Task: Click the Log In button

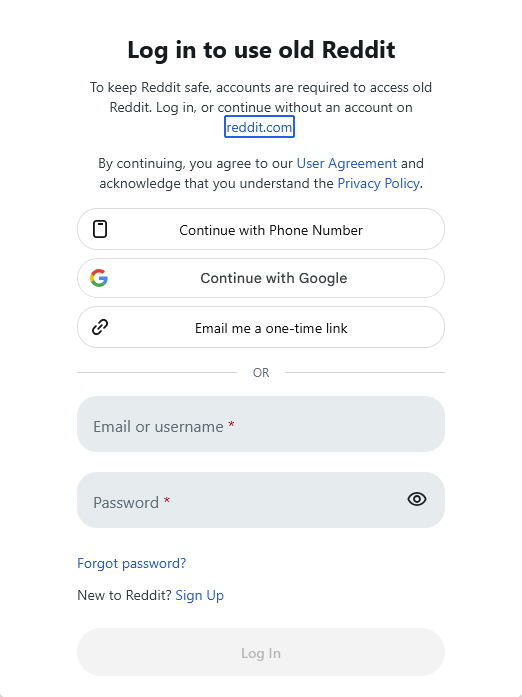Action: pos(261,652)
